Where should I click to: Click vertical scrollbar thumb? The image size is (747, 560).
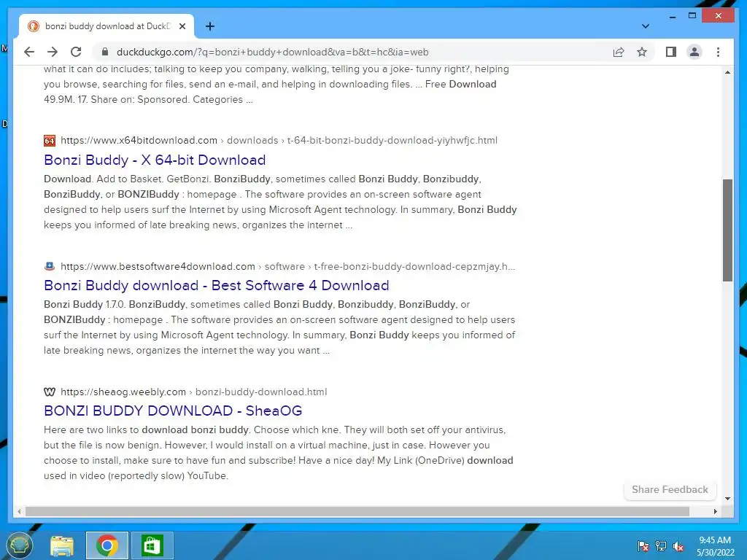[x=727, y=230]
